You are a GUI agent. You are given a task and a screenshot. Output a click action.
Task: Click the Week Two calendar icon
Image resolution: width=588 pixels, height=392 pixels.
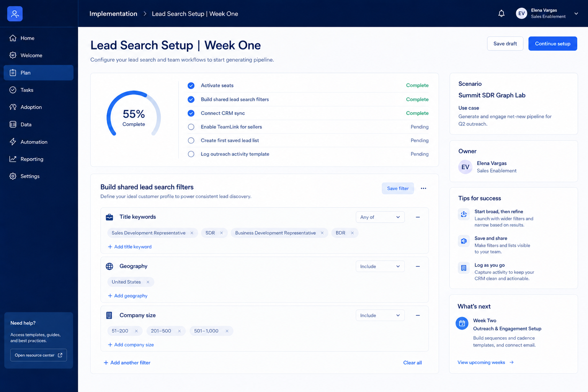(462, 323)
